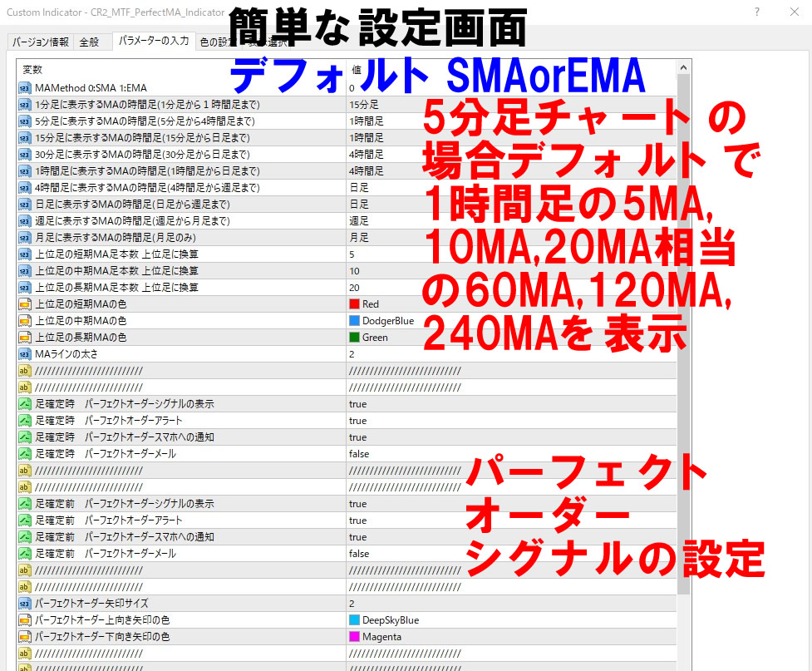Click the parameter list vertical scrollbar thumb
Screen dimensions: 812x671
[683, 334]
